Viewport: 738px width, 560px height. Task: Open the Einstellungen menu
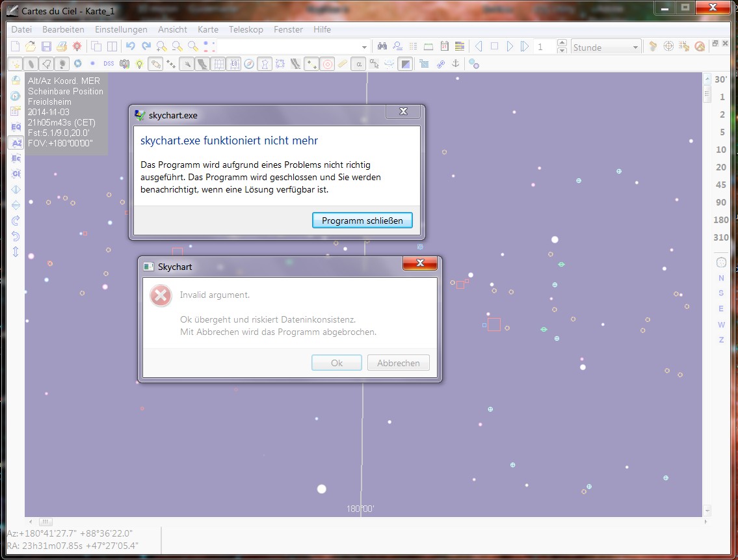click(x=121, y=29)
